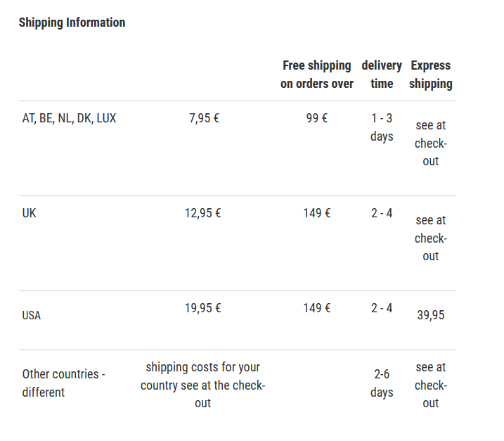This screenshot has height=441, width=504.
Task: Select the UK 149 € free shipping value
Action: 317,213
